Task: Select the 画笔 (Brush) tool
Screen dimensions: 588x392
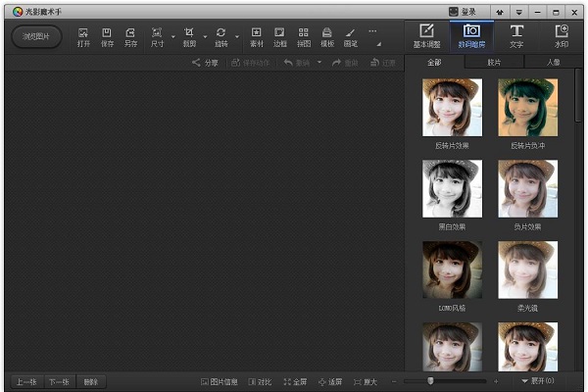Action: (x=350, y=35)
